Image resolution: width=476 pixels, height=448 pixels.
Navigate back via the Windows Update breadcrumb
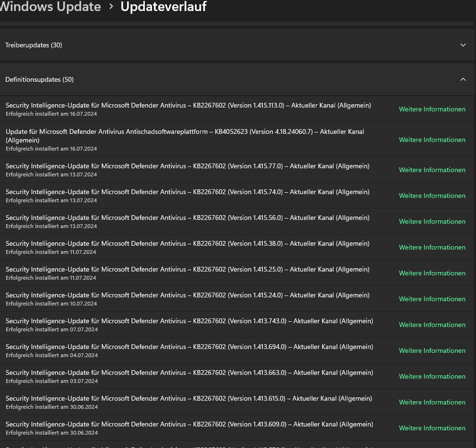point(50,7)
